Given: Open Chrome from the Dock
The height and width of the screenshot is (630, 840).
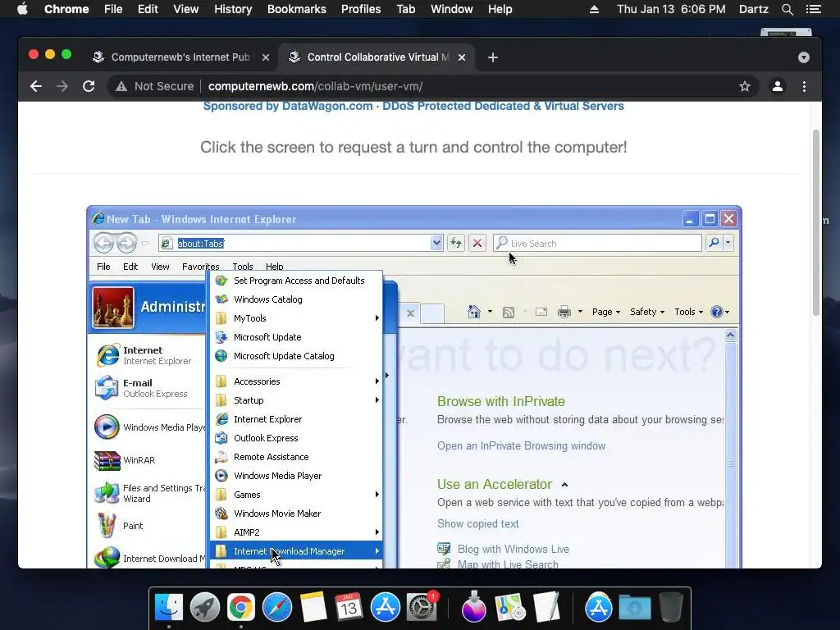Looking at the screenshot, I should [x=241, y=607].
